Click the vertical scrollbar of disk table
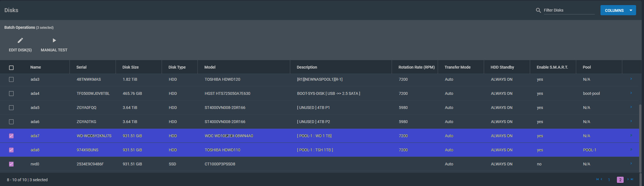644x186 pixels. point(640,138)
